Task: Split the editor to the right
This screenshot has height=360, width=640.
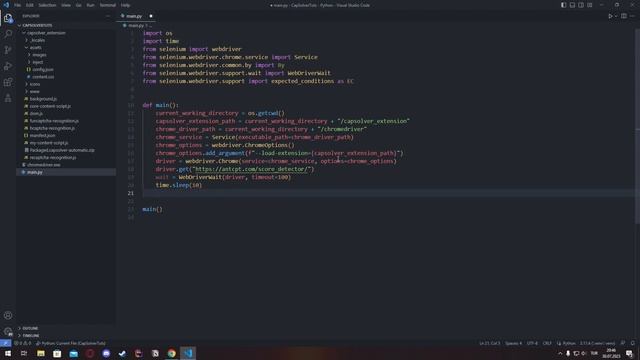Action: click(624, 16)
